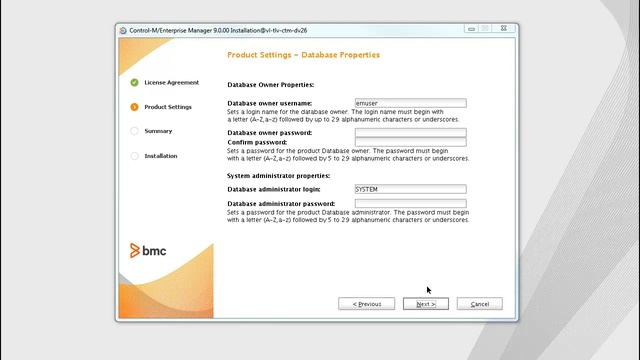The image size is (640, 360).
Task: Close the installer window
Action: tap(504, 29)
